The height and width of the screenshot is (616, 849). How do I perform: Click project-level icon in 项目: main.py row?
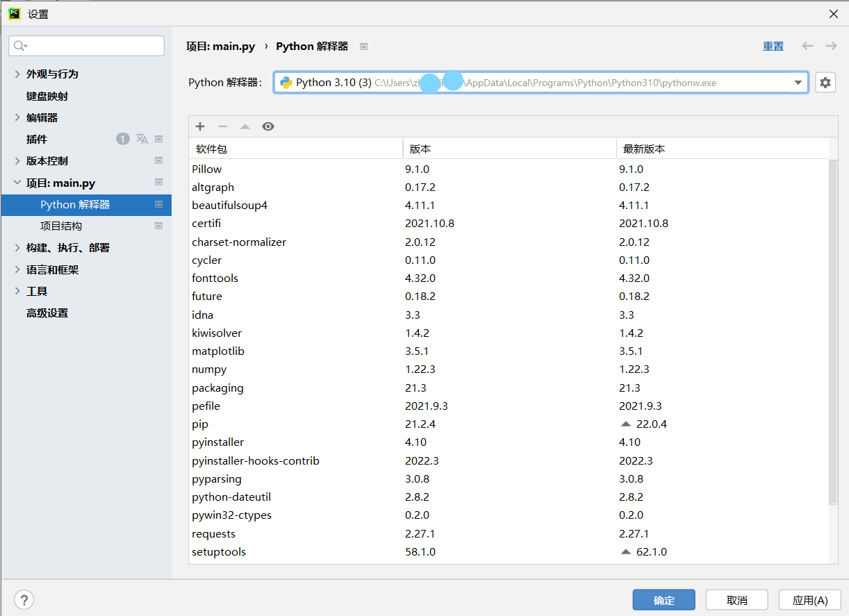coord(158,183)
